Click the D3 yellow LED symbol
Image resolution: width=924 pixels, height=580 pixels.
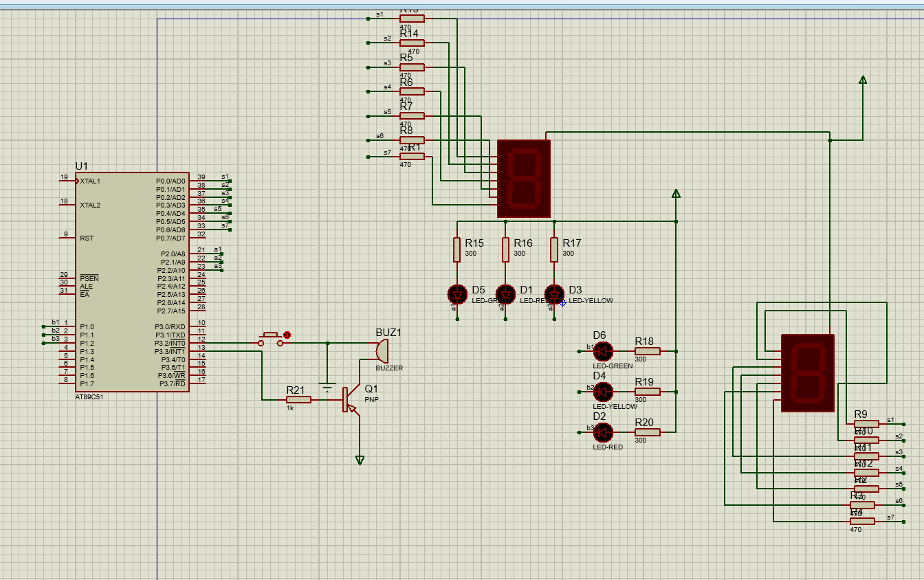click(x=554, y=294)
